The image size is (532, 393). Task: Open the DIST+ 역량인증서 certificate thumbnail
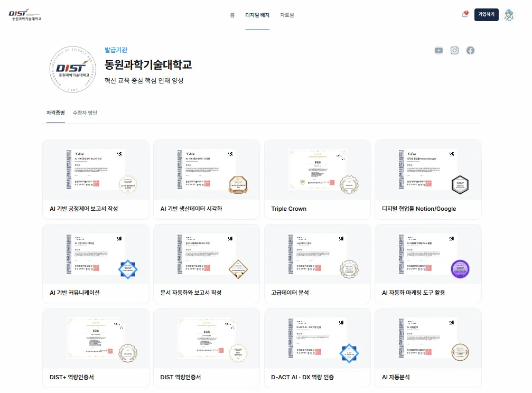pyautogui.click(x=96, y=338)
